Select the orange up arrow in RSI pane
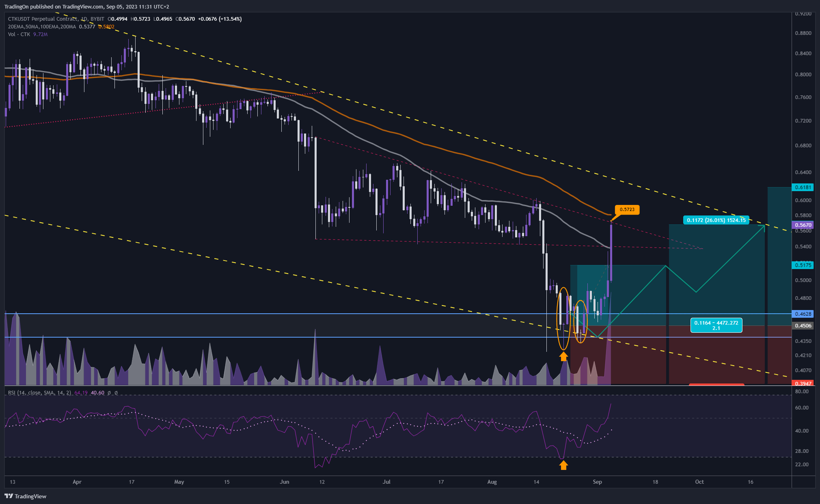Screen dimensions: 820x504 tap(563, 465)
